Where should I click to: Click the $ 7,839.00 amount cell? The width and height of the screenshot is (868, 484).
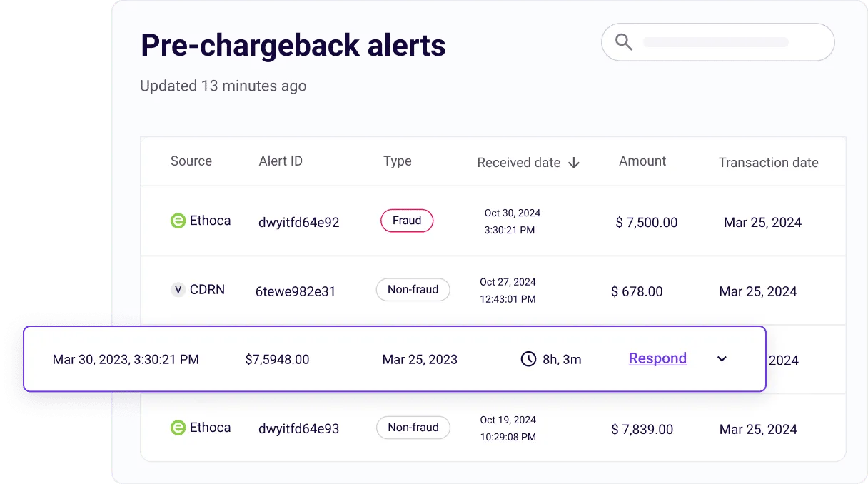tap(642, 430)
